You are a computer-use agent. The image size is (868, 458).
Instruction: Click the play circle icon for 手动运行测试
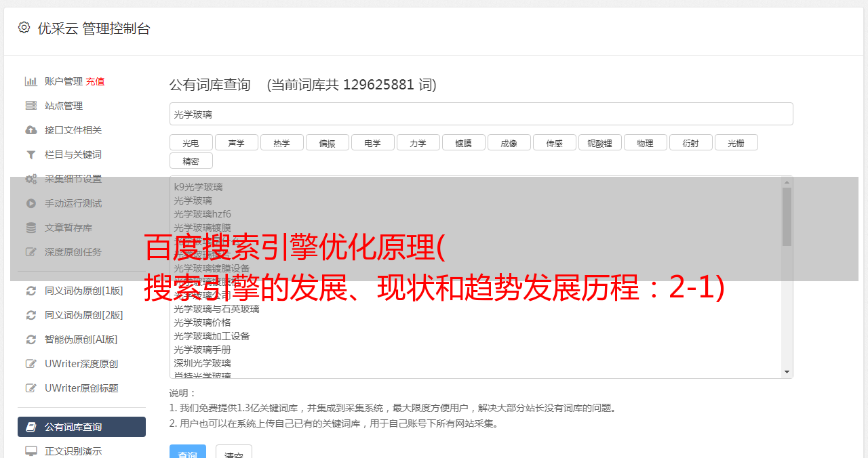click(x=31, y=203)
